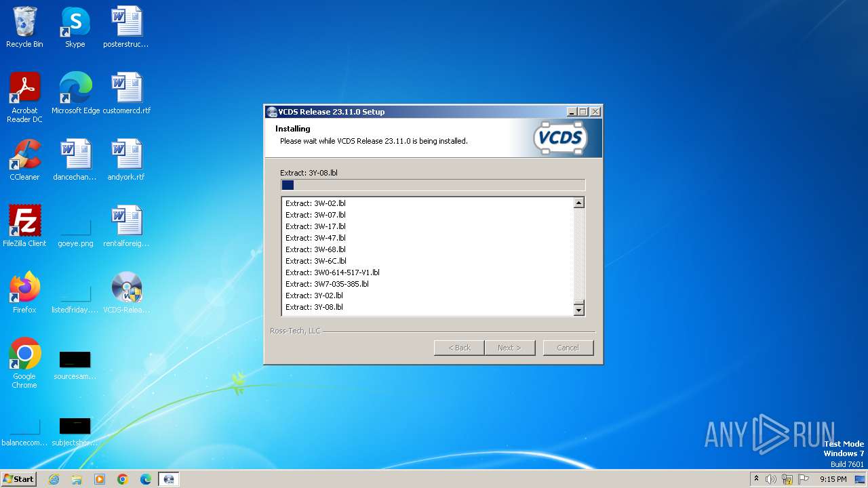Select log line Extract: 3W7-035-385.lbl
Screen dimensions: 868x488
[x=327, y=284]
